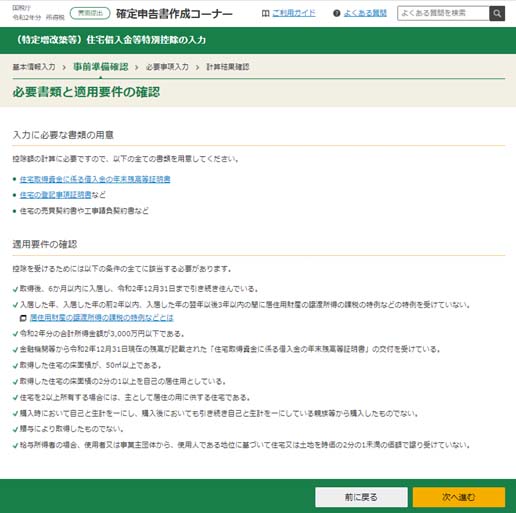The height and width of the screenshot is (513, 516).
Task: Click the 画面提出 badge in header
Action: point(90,13)
